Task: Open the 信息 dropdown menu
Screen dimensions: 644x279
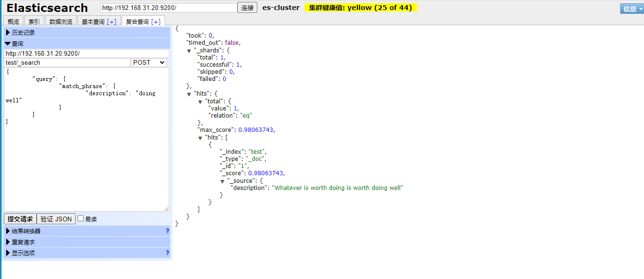Action: [x=632, y=9]
